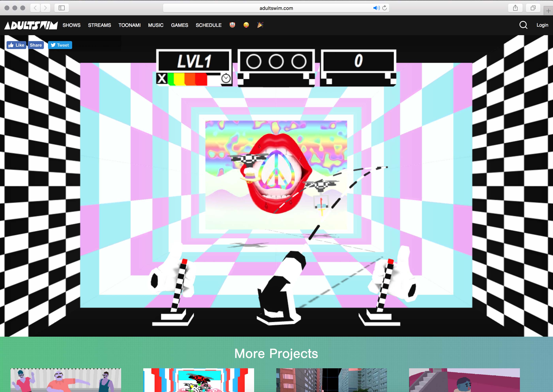Screen dimensions: 553x392
Task: Show Safari tab overview
Action: (533, 8)
